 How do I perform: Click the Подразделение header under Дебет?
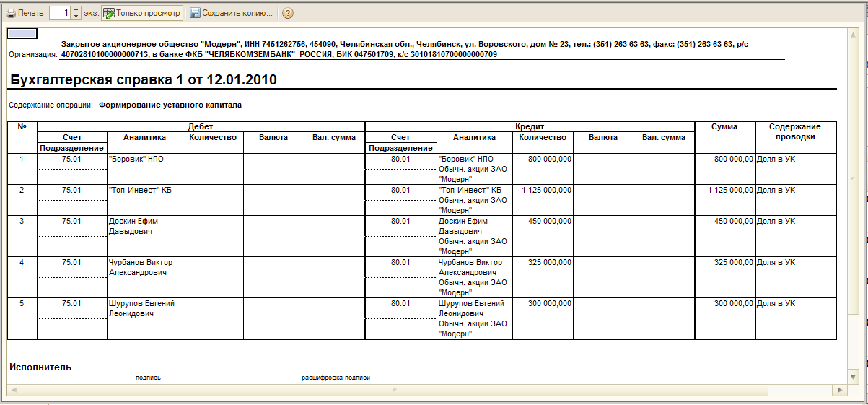pos(71,147)
